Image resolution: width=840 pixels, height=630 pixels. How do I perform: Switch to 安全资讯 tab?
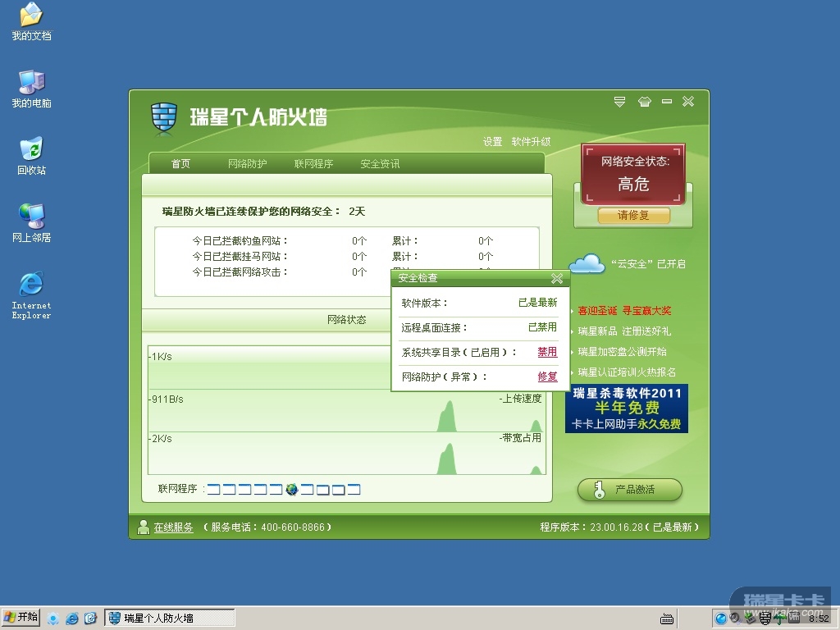point(381,163)
